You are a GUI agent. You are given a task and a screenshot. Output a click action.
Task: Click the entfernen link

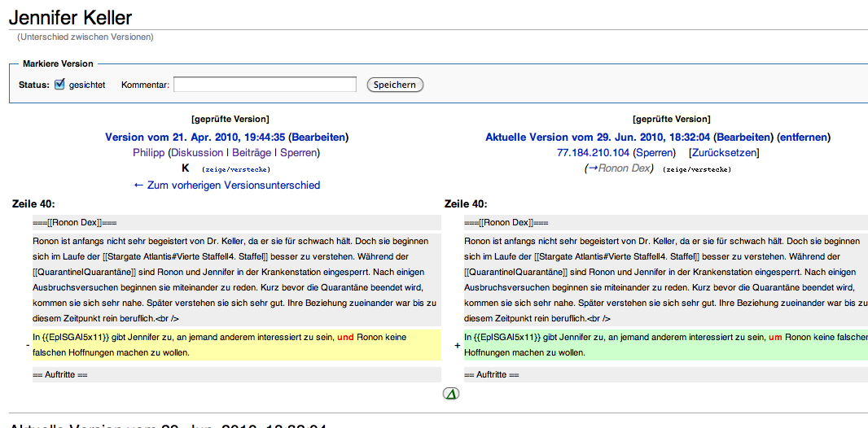pyautogui.click(x=804, y=138)
